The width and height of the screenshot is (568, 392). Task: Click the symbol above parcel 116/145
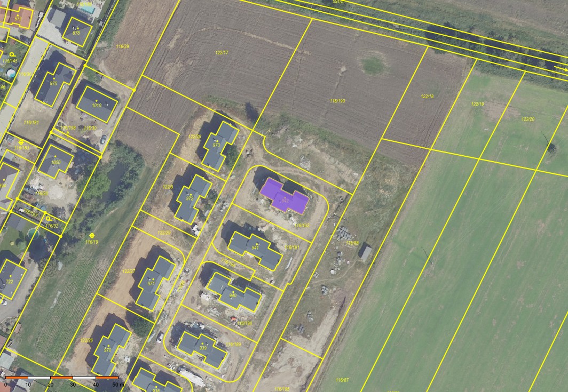coord(12,54)
